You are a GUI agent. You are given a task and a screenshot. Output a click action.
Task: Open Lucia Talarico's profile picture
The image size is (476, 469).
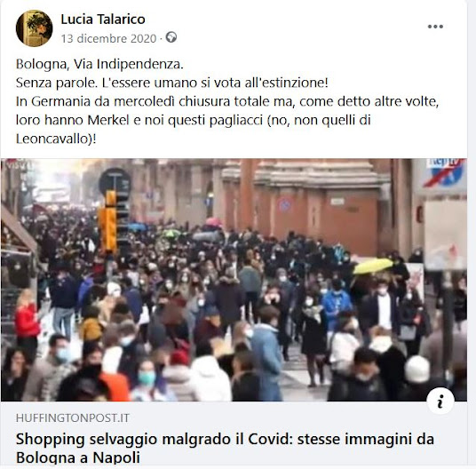click(x=34, y=28)
